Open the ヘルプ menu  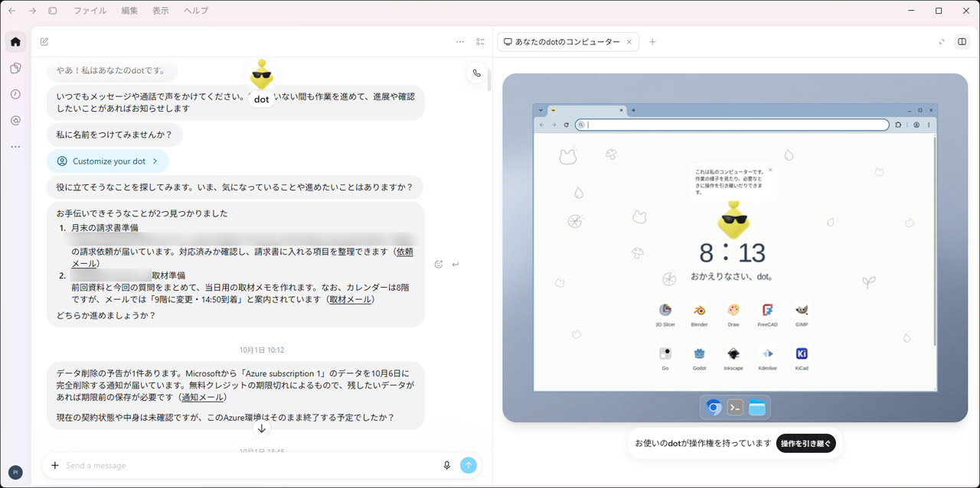(x=196, y=11)
